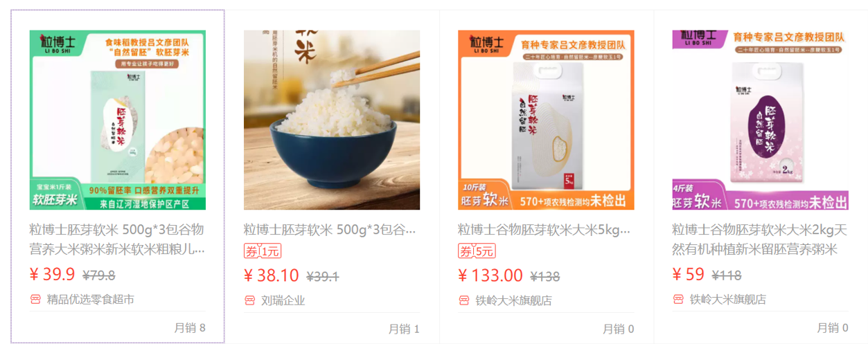The height and width of the screenshot is (344, 868).
Task: Click the shop icon beside 刘瑞企业
Action: tap(250, 300)
